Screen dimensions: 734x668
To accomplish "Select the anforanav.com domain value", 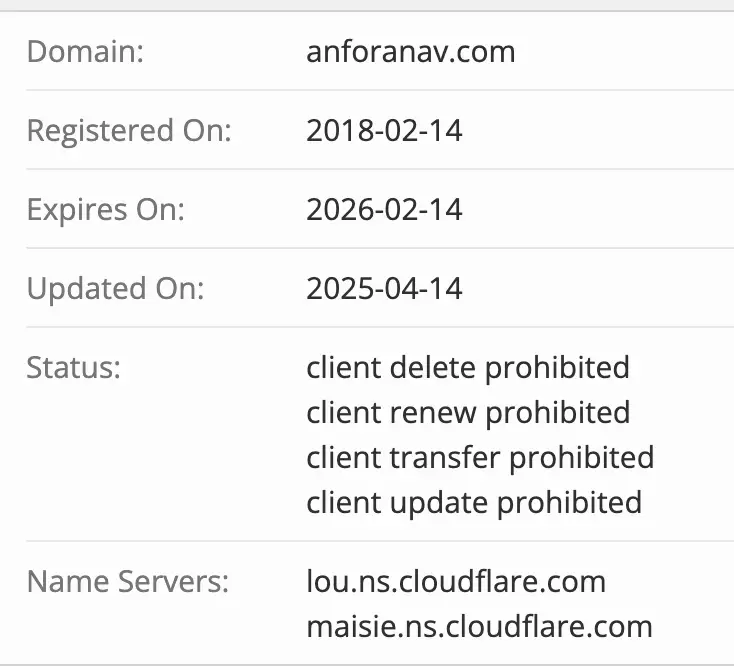I will click(x=411, y=51).
